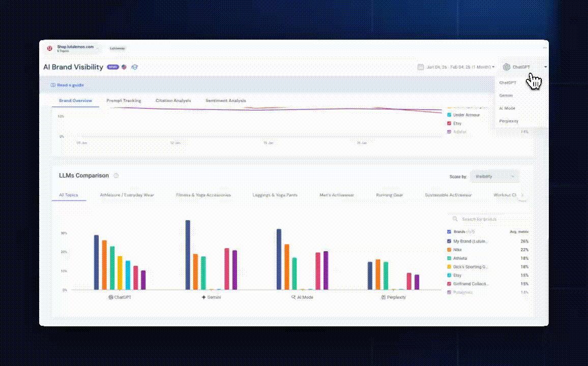Select the Sustainable Activewear topic
588x366 pixels.
tap(448, 195)
